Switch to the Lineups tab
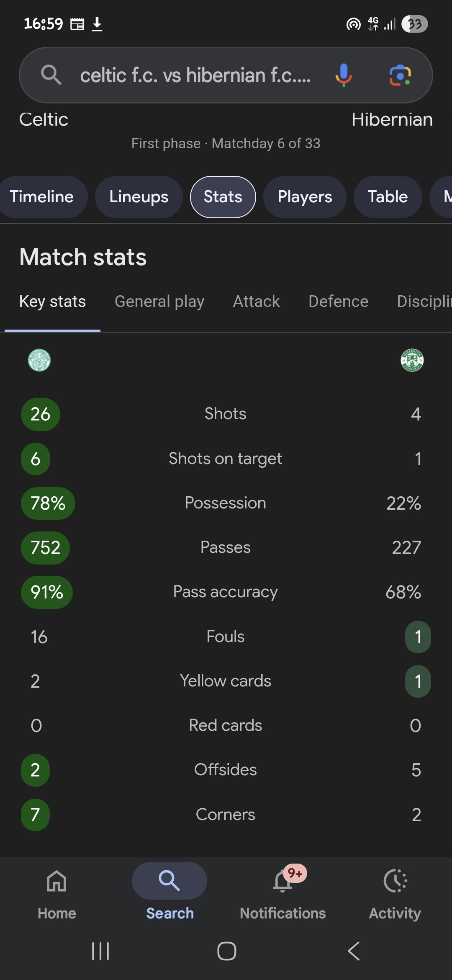 [139, 197]
